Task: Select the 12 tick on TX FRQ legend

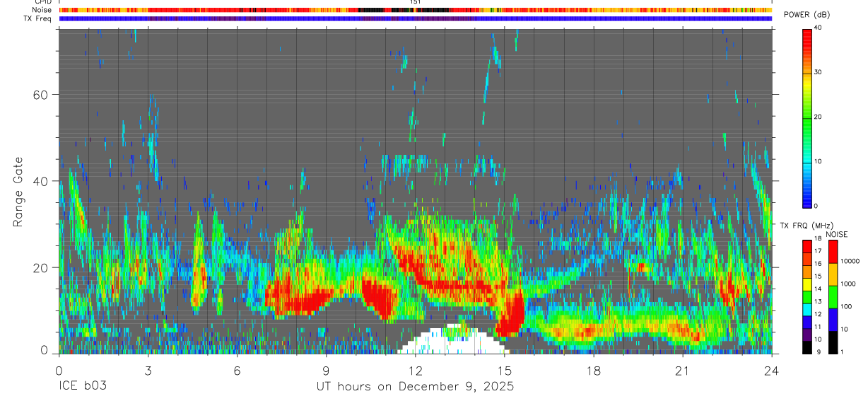Action: 819,314
